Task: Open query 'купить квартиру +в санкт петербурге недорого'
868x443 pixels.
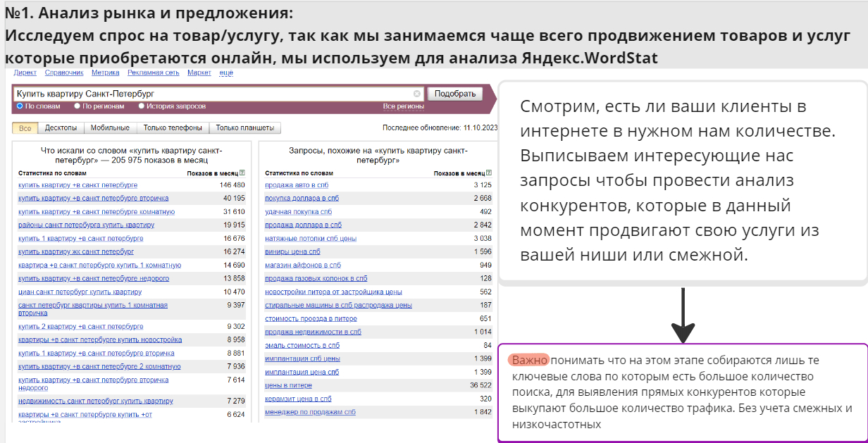Action: click(x=94, y=278)
